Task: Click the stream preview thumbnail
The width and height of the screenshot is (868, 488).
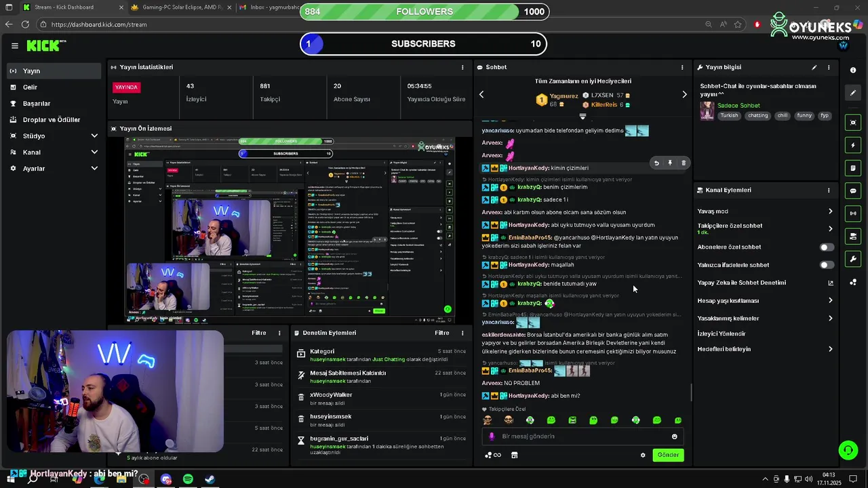Action: pos(290,230)
